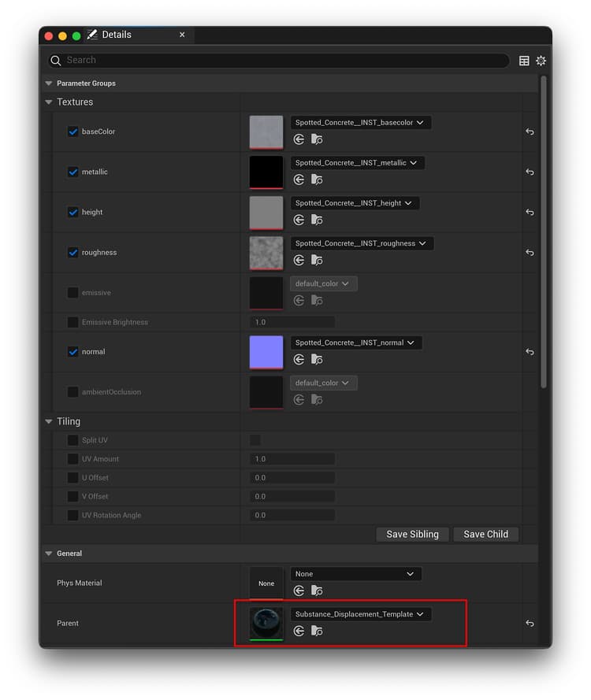The image size is (591, 700).
Task: Enable the emissive parameter
Action: coord(72,293)
